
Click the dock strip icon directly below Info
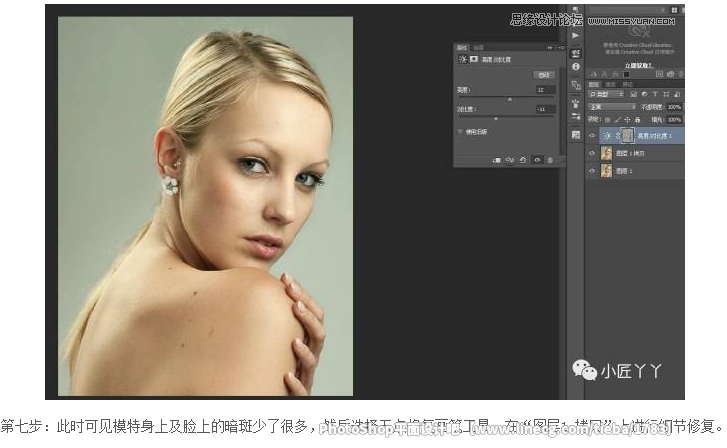(x=575, y=85)
